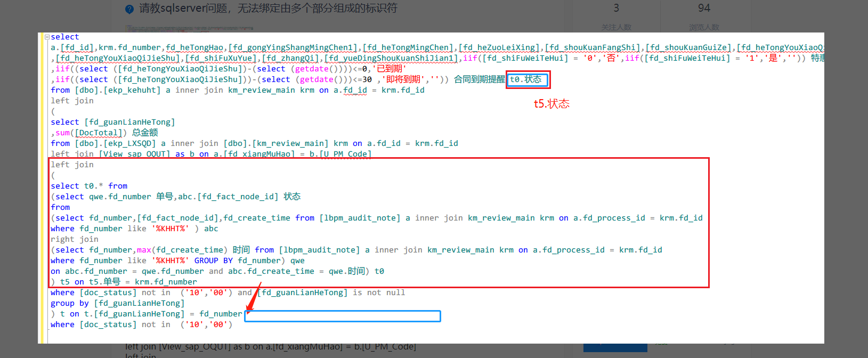The width and height of the screenshot is (868, 358).
Task: Click the 'sum([DocTotal]) 总金额' line
Action: click(x=104, y=133)
